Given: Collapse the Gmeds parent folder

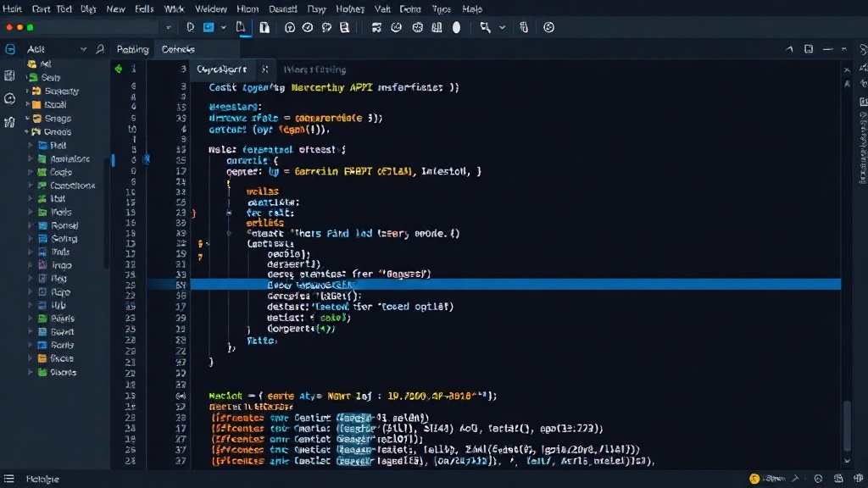Looking at the screenshot, I should pos(26,131).
